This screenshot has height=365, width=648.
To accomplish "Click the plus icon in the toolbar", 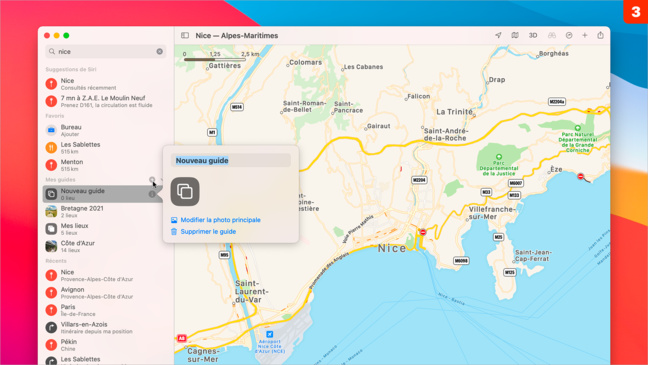I will tap(585, 36).
